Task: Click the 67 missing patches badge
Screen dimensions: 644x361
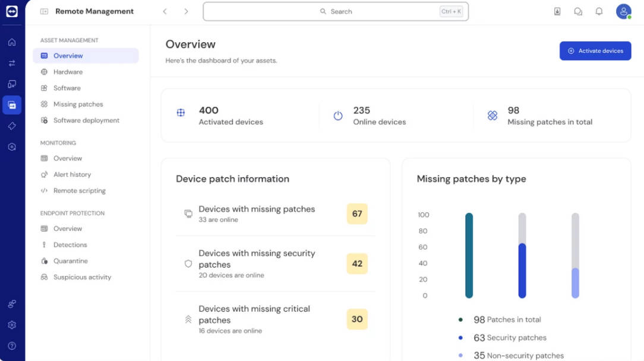Action: coord(357,214)
